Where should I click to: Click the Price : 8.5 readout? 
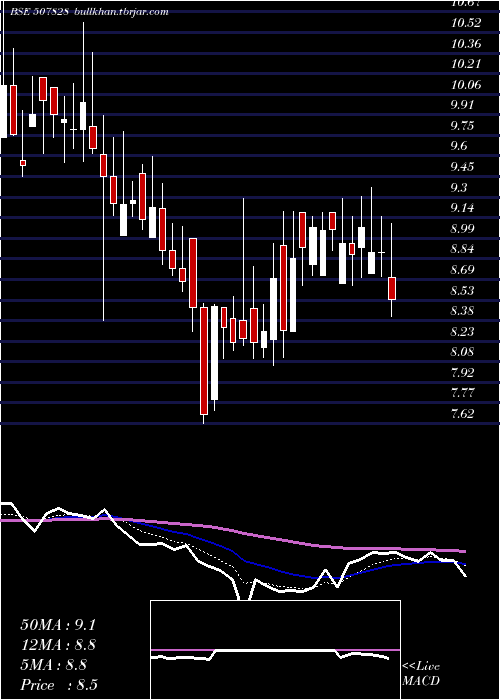tap(59, 685)
